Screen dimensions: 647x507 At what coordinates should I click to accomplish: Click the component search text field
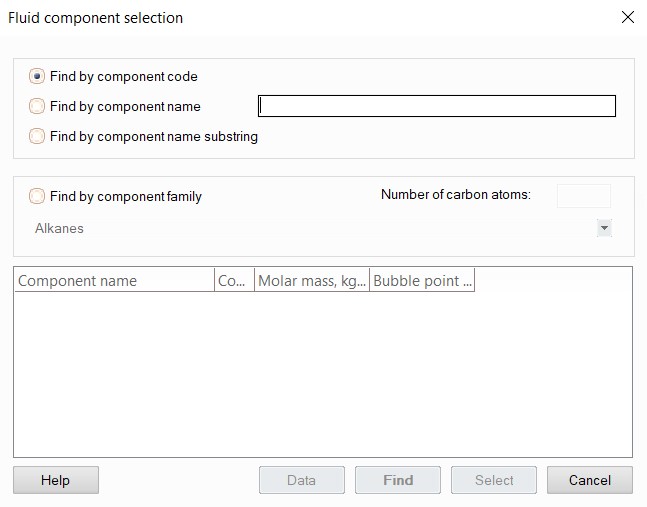coord(436,106)
